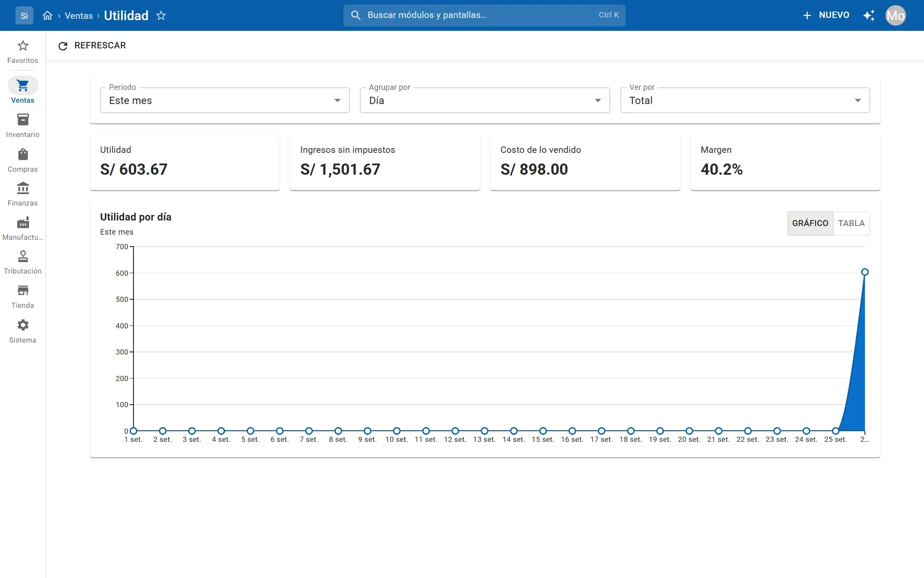Open the Inventario module

click(x=23, y=125)
